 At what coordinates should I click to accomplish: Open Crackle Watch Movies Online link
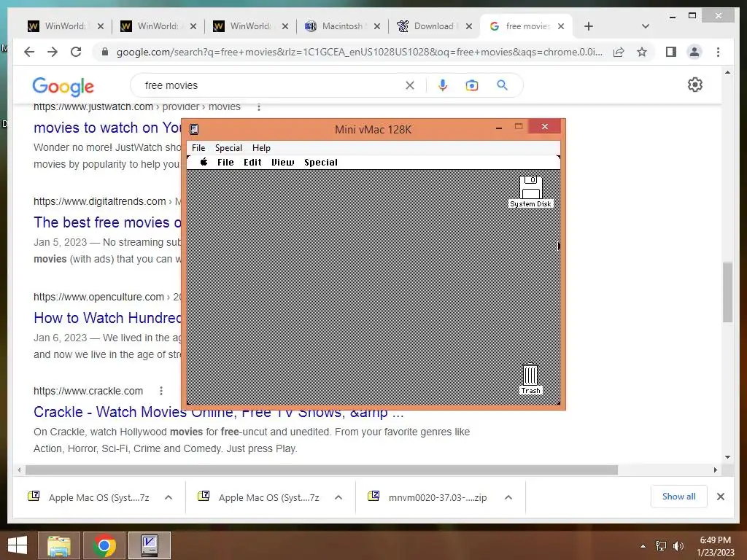[219, 412]
